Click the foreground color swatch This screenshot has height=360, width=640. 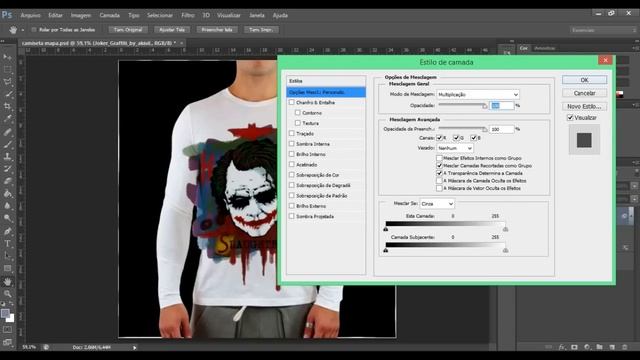[5, 313]
